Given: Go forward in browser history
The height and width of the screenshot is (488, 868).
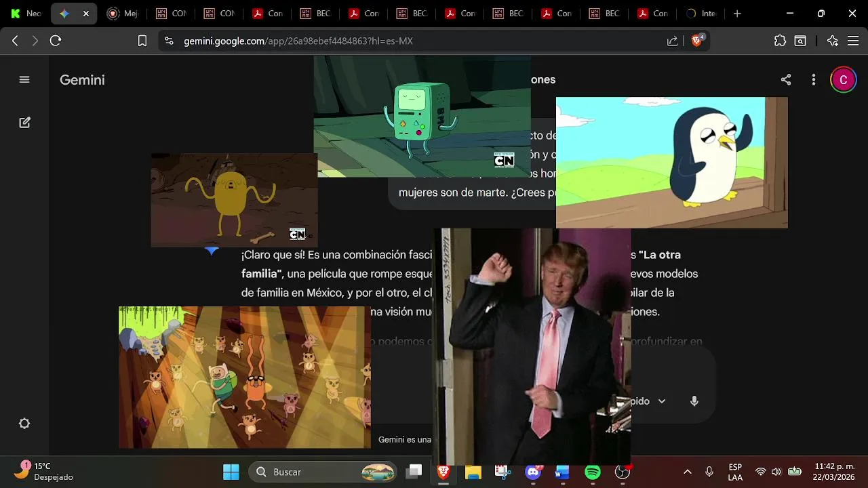Looking at the screenshot, I should pos(35,41).
